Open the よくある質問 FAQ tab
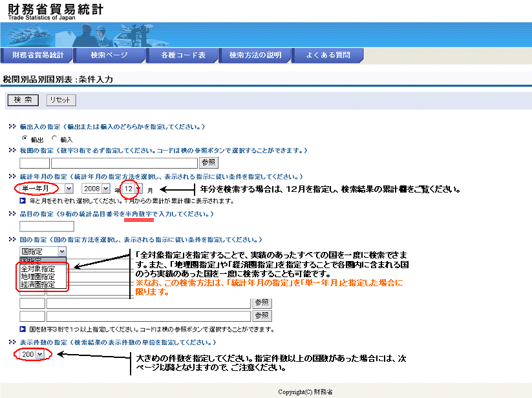532x398 pixels. [328, 56]
